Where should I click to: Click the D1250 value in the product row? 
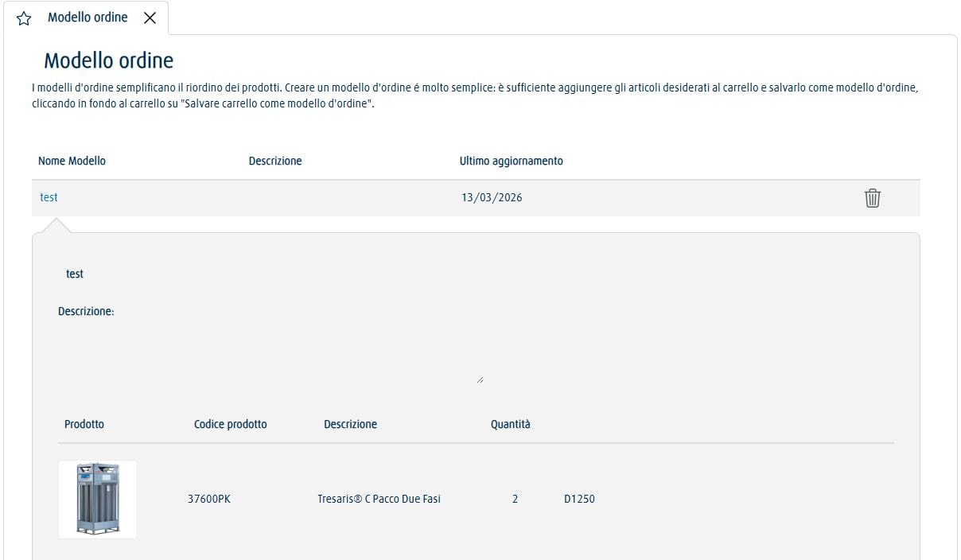pos(579,500)
